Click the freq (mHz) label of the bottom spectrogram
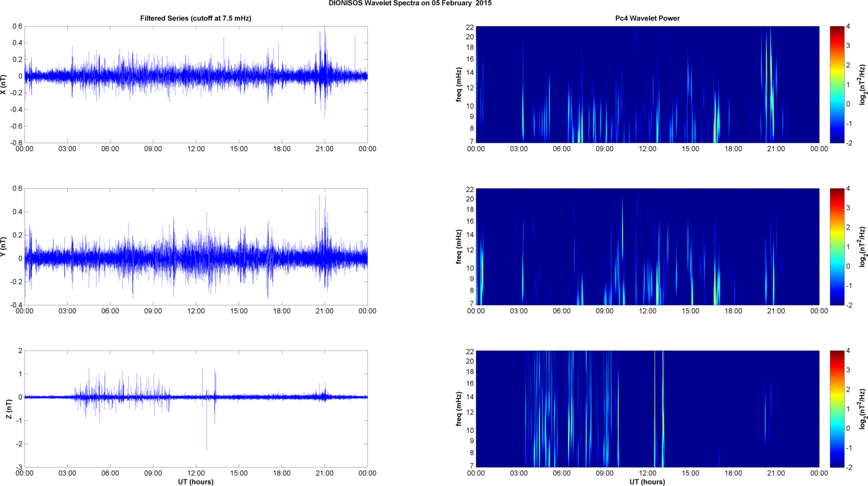The width and height of the screenshot is (868, 486). (459, 409)
